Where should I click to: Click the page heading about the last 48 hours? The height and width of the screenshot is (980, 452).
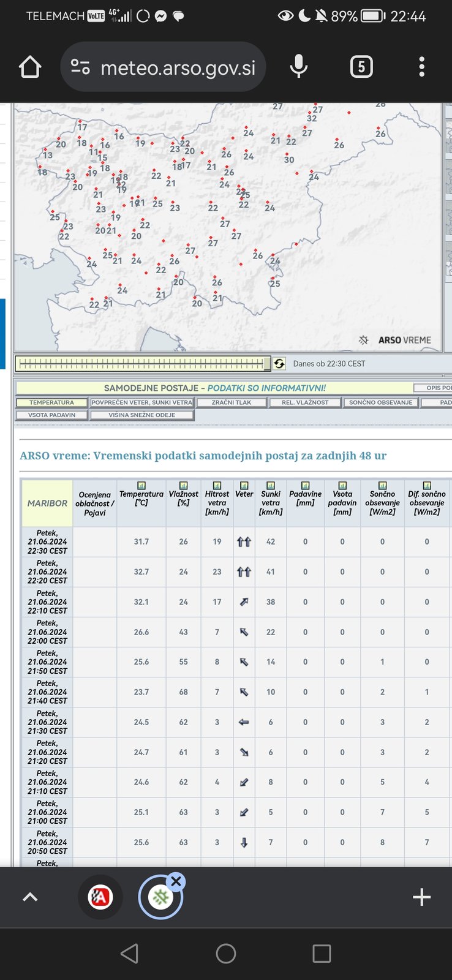[203, 456]
